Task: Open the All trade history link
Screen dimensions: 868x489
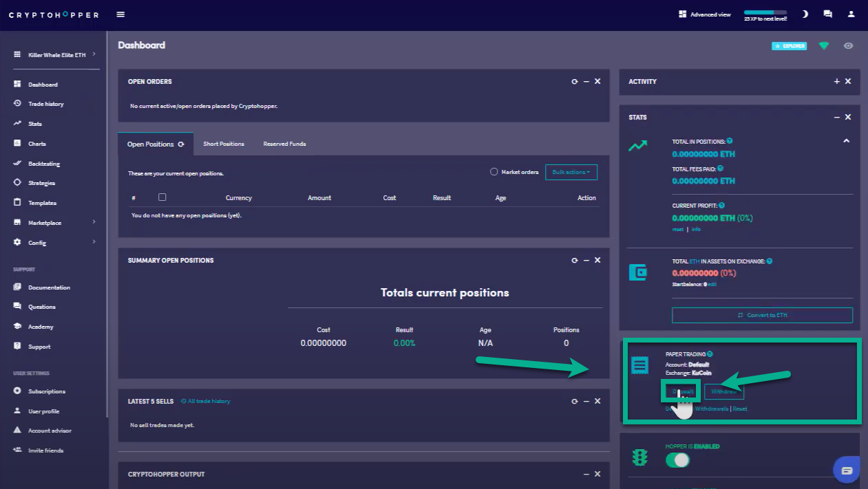Action: pyautogui.click(x=209, y=401)
